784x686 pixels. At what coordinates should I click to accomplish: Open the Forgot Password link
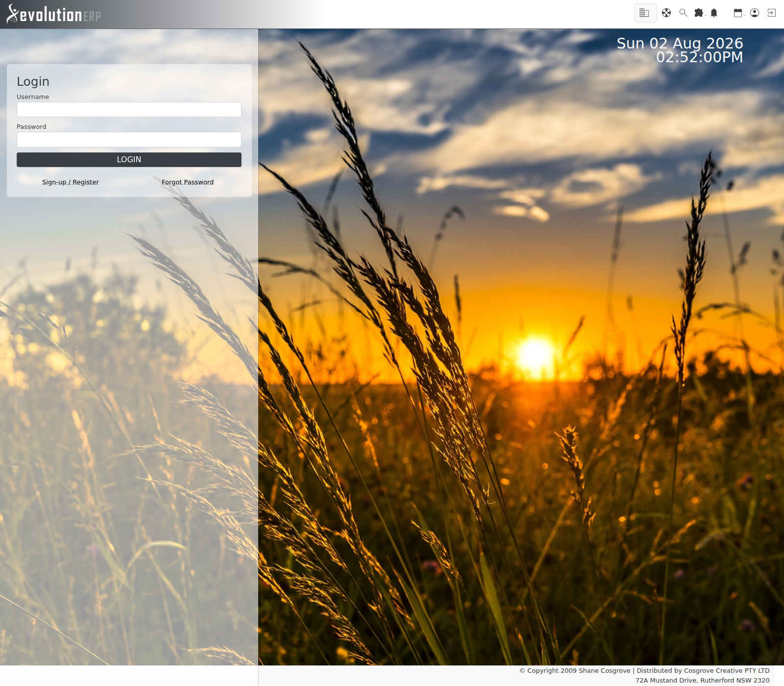coord(188,182)
